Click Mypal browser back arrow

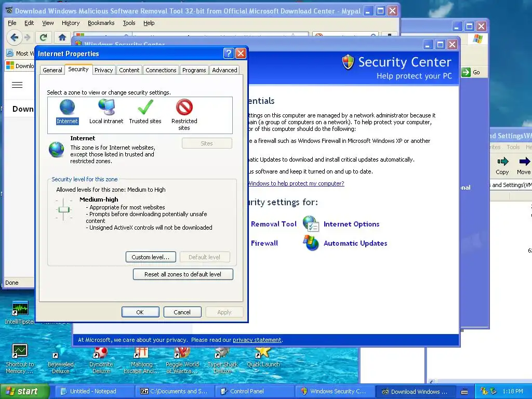click(14, 37)
